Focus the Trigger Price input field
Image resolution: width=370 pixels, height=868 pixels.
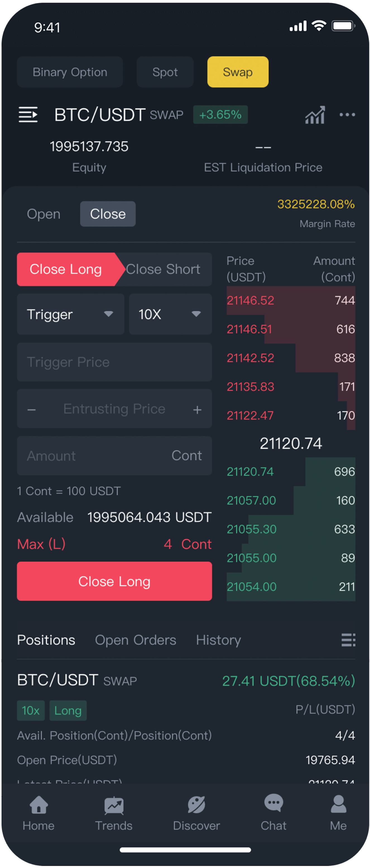tap(114, 362)
